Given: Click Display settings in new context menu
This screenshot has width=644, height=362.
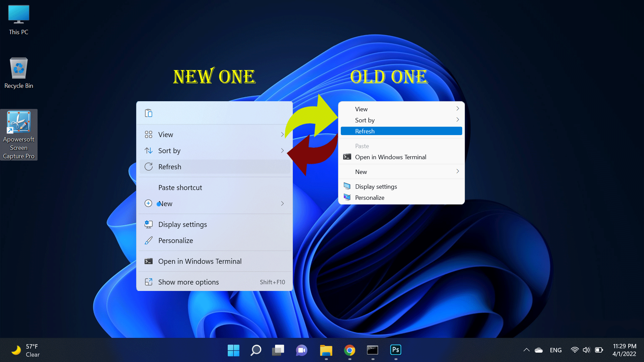Looking at the screenshot, I should tap(182, 224).
